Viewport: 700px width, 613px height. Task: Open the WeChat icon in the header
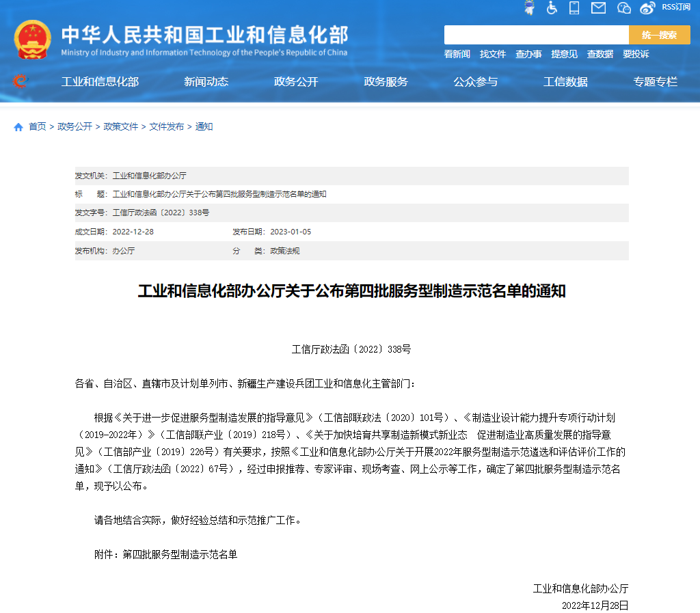[623, 8]
